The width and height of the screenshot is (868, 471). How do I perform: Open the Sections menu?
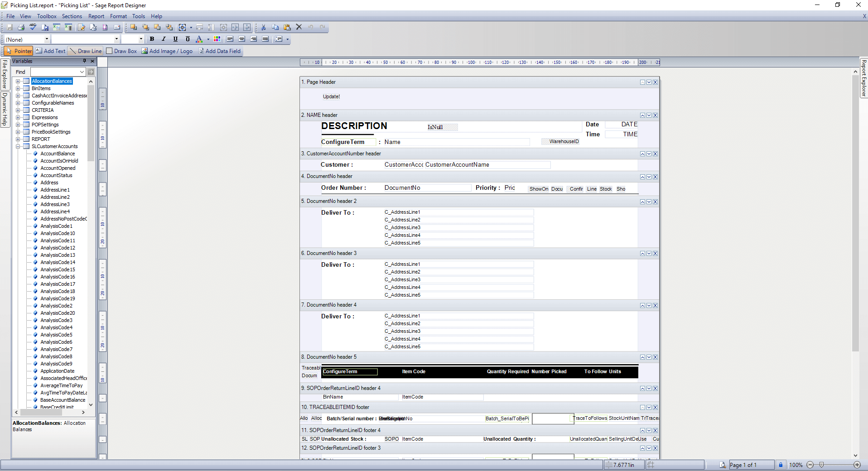(71, 16)
